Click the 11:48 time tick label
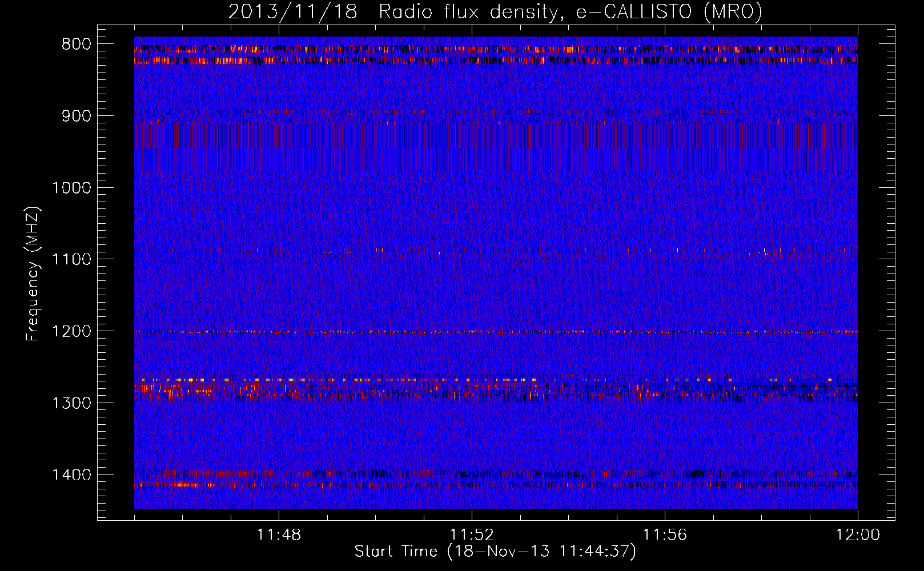The image size is (924, 571). [279, 535]
